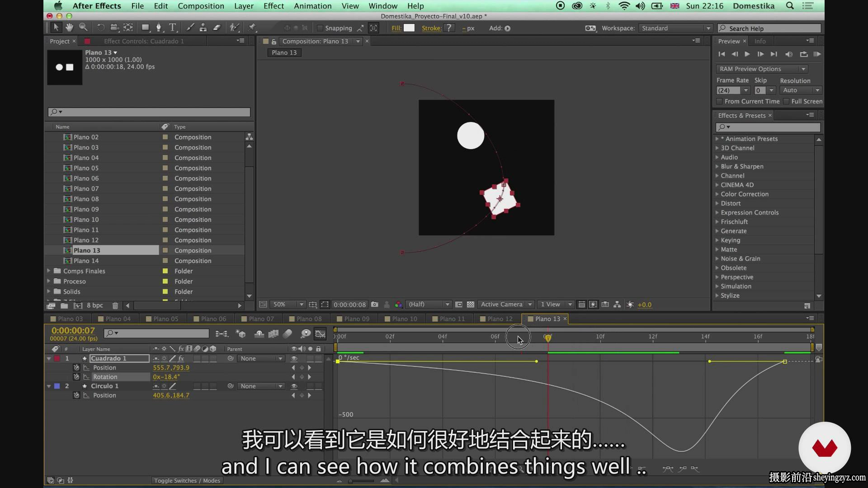Open the Animation menu

pyautogui.click(x=312, y=6)
